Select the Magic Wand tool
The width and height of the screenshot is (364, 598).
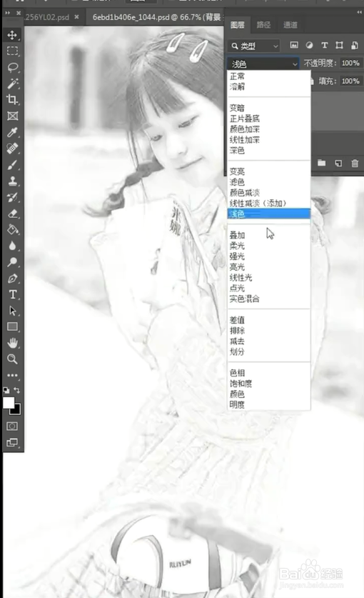point(12,84)
